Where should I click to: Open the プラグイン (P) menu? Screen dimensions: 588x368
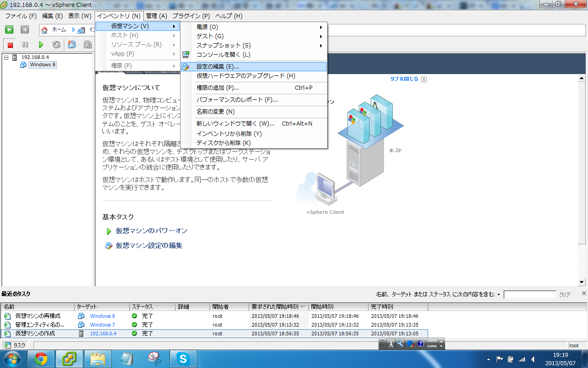click(191, 16)
